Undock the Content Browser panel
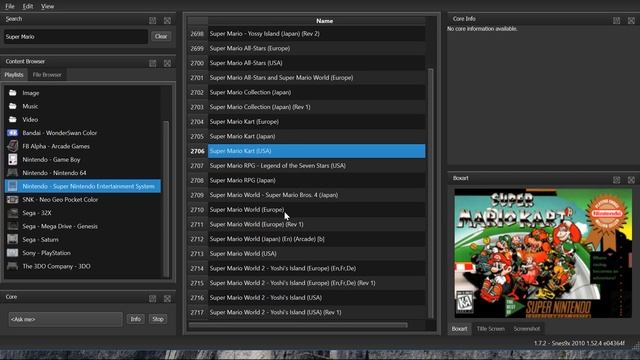This screenshot has width=640, height=360. coord(152,63)
